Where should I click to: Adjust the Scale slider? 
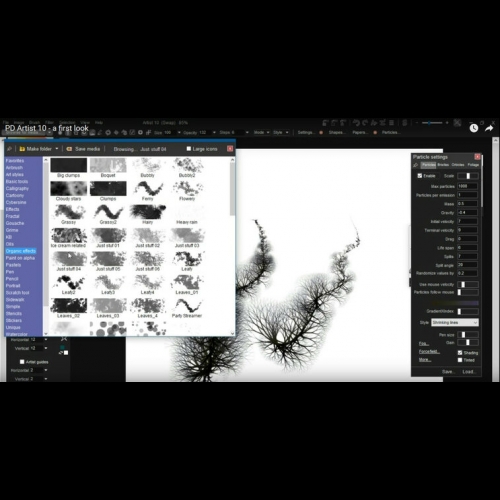point(468,176)
